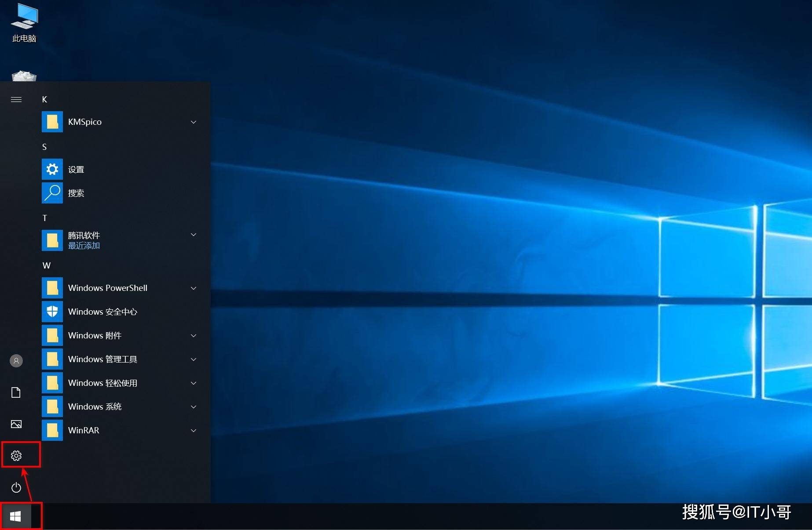
Task: Expand the Windows 管理工具 chevron
Action: coord(194,359)
